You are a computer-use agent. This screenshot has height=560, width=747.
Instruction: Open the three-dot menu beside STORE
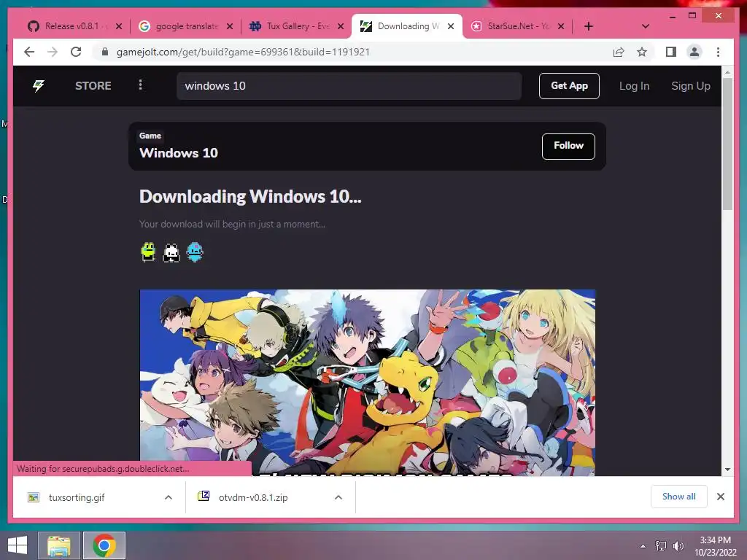140,85
